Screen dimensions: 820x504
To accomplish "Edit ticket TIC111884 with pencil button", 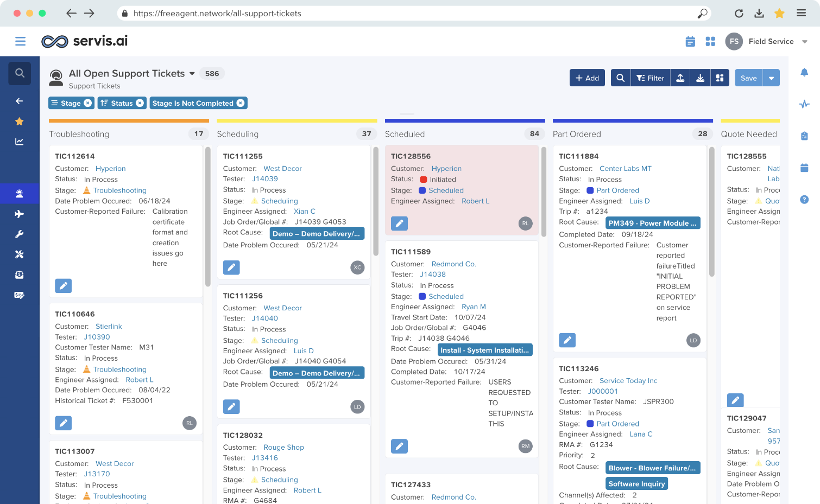I will (567, 340).
